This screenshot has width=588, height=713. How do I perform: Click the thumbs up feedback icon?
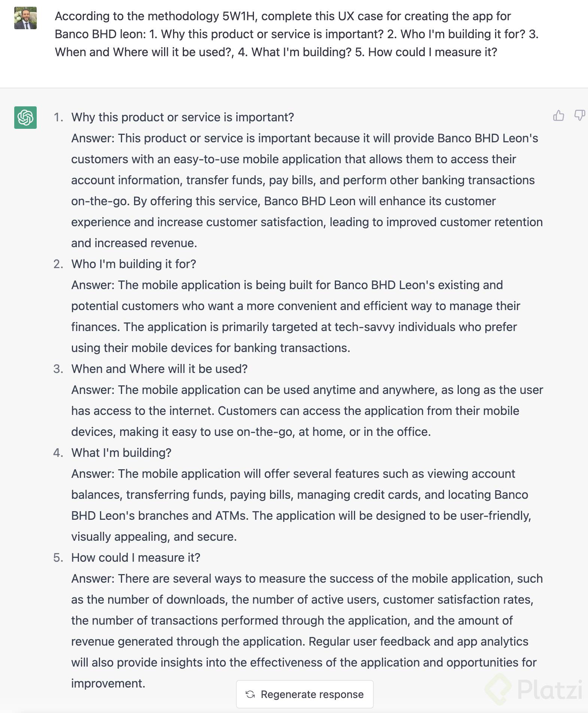click(558, 115)
